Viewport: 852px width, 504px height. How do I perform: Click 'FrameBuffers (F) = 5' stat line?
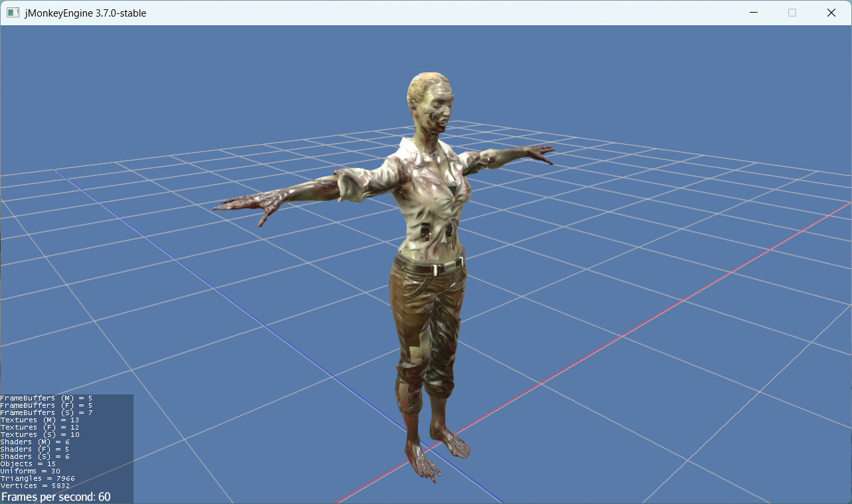click(x=47, y=406)
